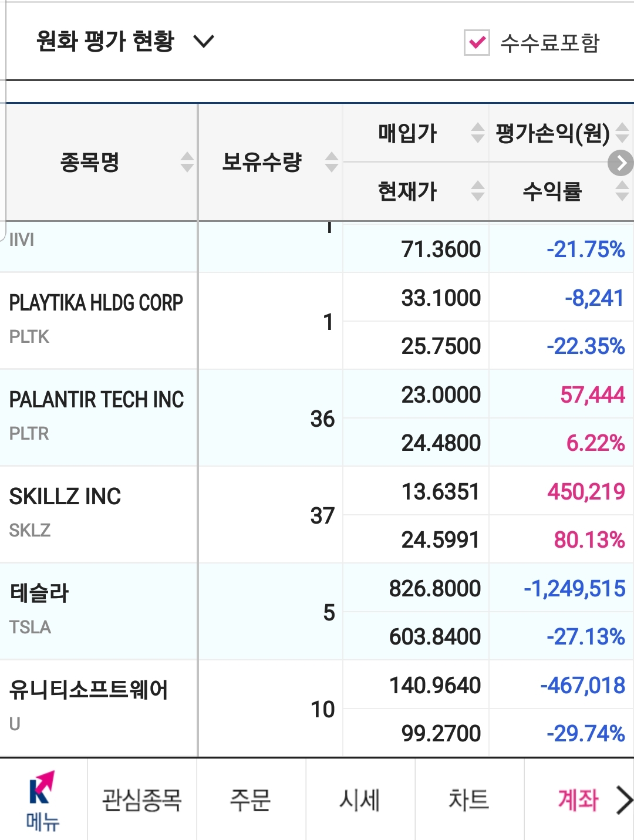Select SKILLZ INC stock name
This screenshot has width=634, height=840.
click(x=65, y=497)
